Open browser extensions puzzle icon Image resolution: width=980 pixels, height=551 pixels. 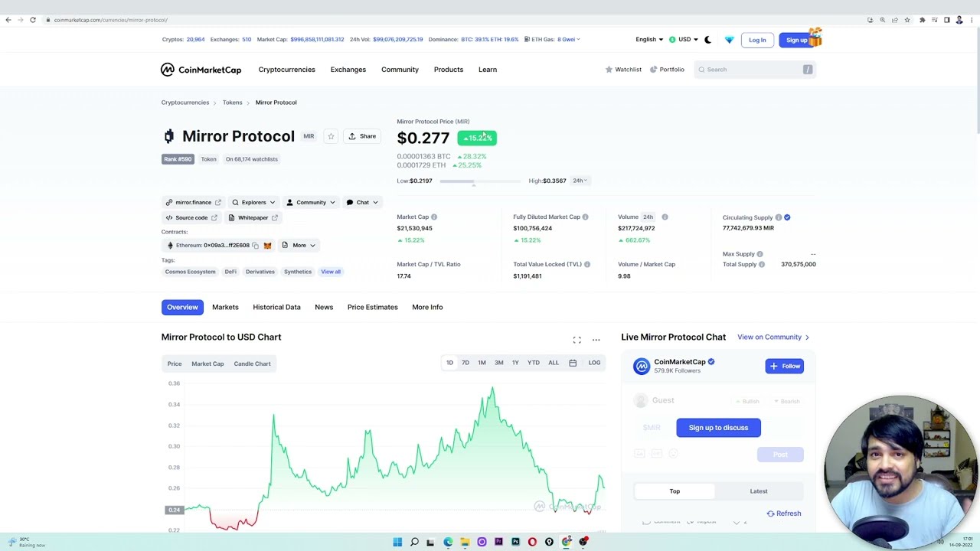(x=923, y=20)
